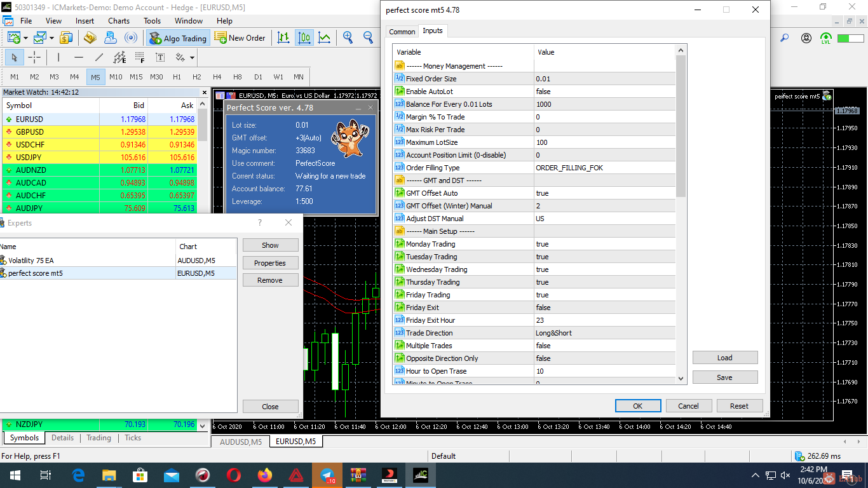Switch to the Common tab
The height and width of the screenshot is (488, 868).
point(402,32)
